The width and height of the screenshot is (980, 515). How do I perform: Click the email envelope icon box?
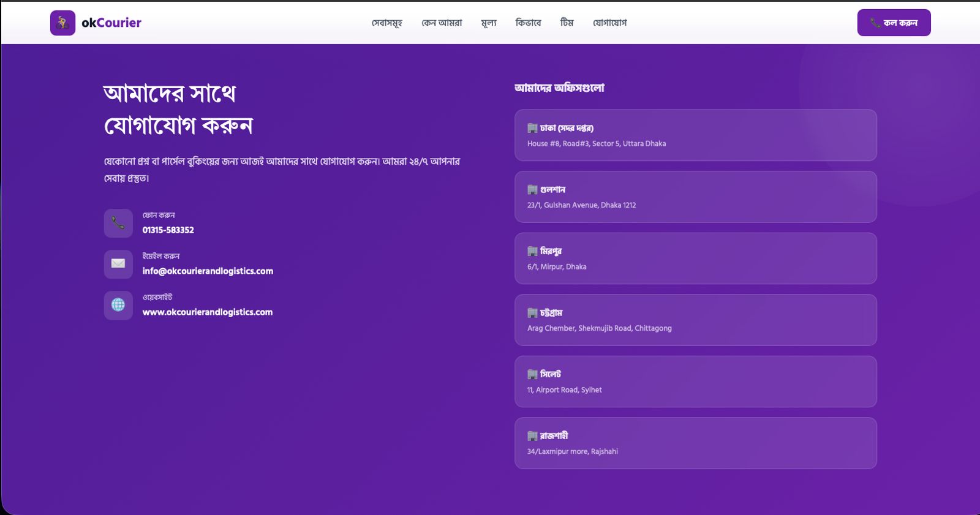[118, 264]
